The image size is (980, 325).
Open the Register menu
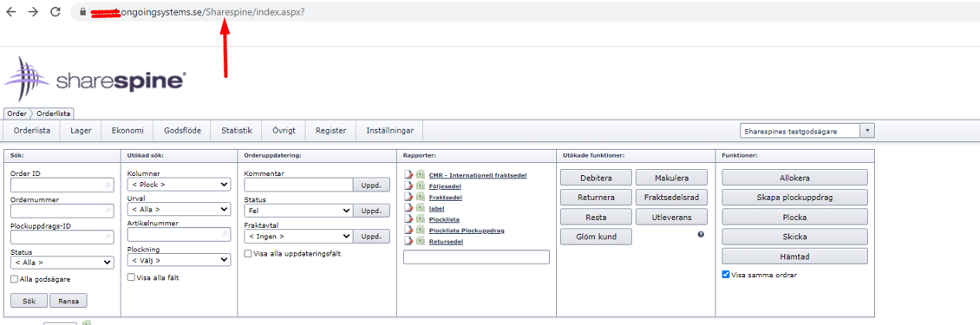330,131
